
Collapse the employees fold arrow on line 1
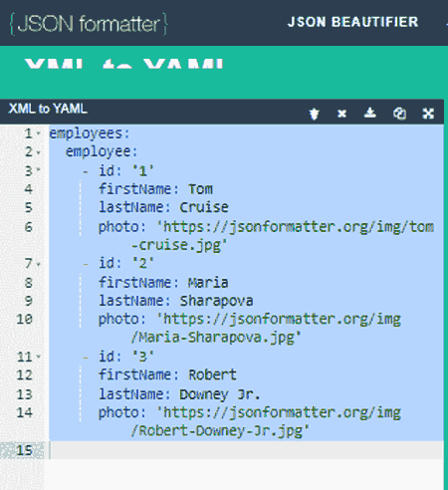click(x=39, y=133)
